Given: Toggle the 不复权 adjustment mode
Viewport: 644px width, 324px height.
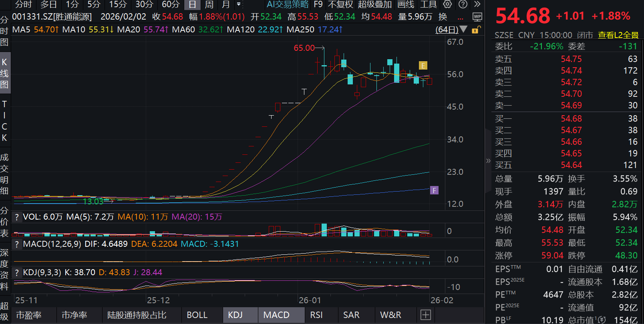Looking at the screenshot, I should point(340,4).
